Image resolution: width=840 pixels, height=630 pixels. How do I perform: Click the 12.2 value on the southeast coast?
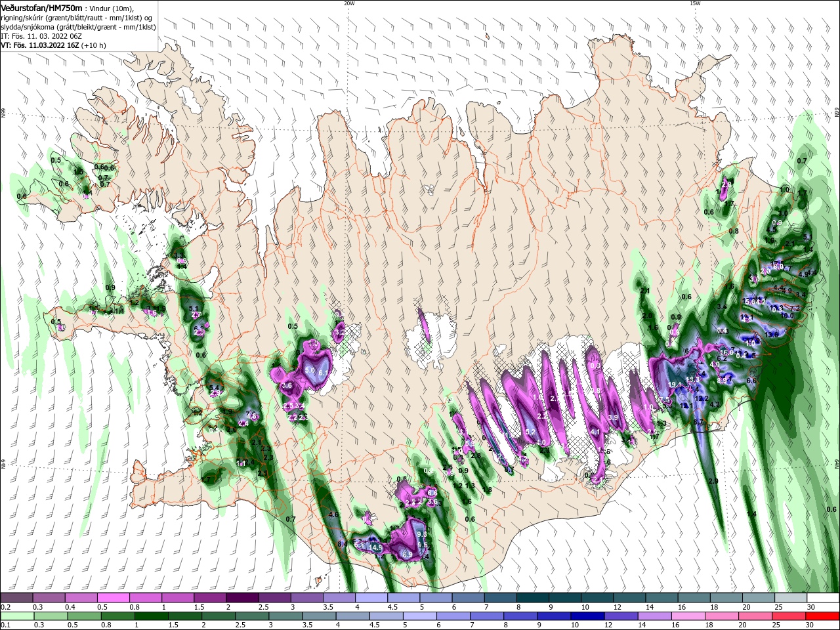pyautogui.click(x=702, y=398)
